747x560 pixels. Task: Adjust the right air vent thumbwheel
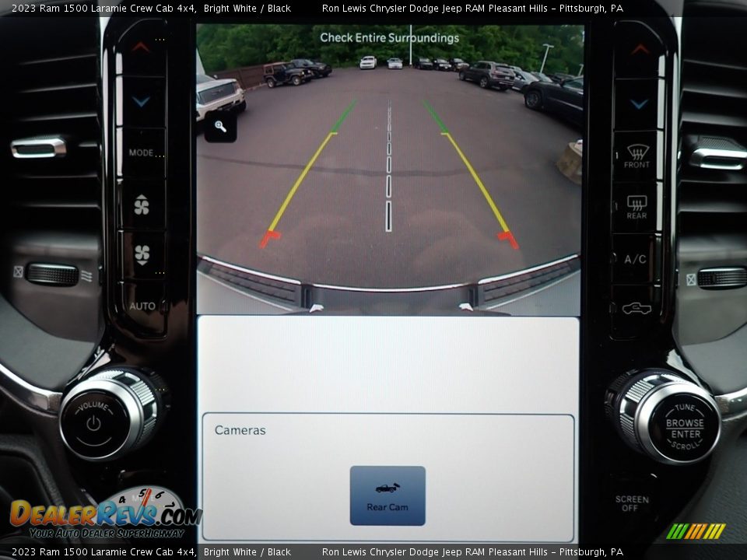[722, 278]
